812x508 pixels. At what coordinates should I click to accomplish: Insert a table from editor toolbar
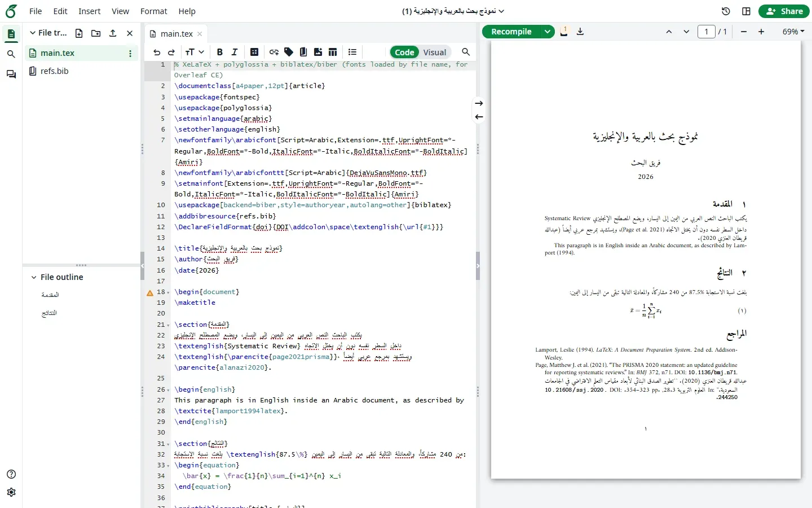(x=333, y=52)
